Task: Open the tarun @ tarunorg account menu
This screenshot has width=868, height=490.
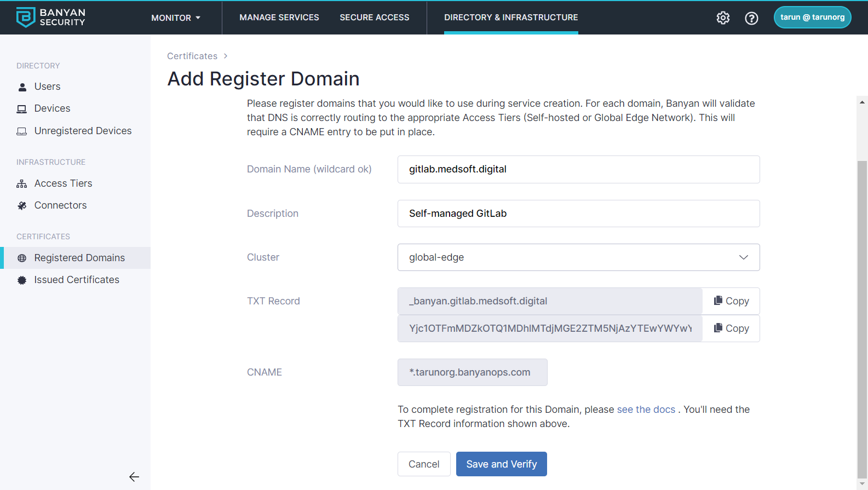Action: tap(812, 18)
